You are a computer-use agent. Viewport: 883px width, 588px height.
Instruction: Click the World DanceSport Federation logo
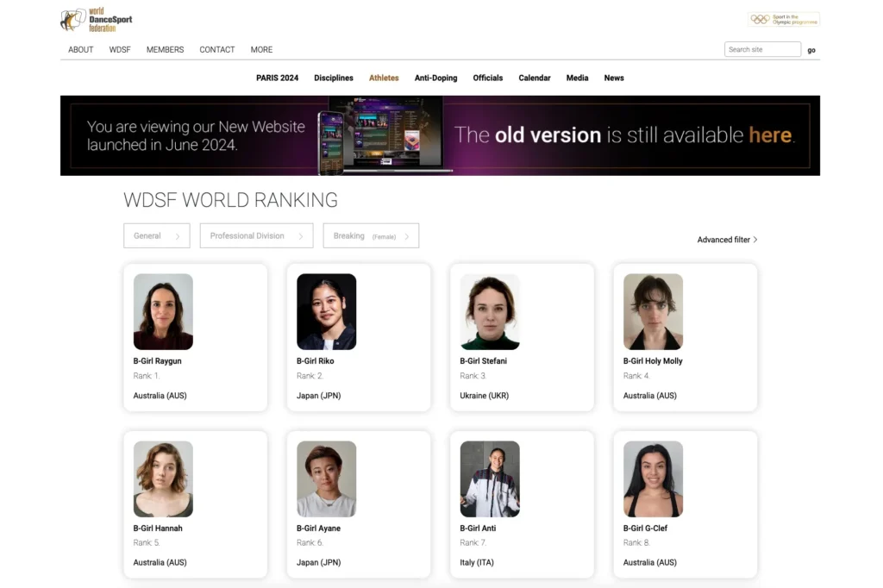click(96, 20)
